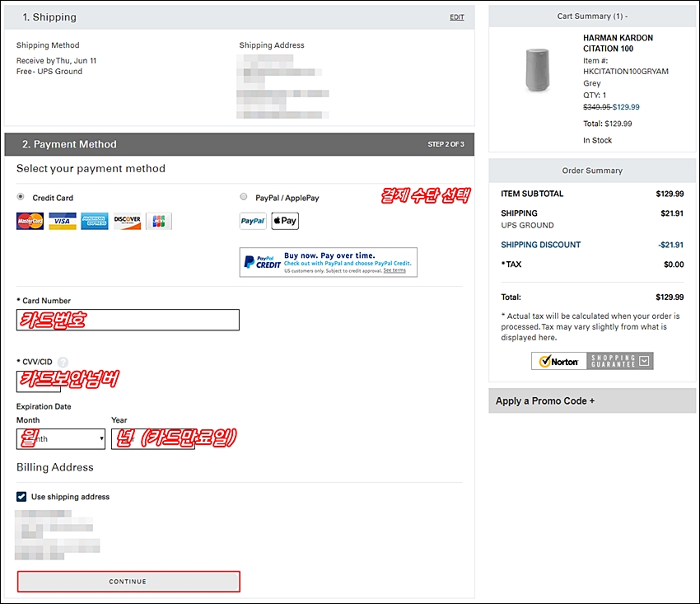
Task: Click SHIPPING DISCOUNT label
Action: click(540, 245)
